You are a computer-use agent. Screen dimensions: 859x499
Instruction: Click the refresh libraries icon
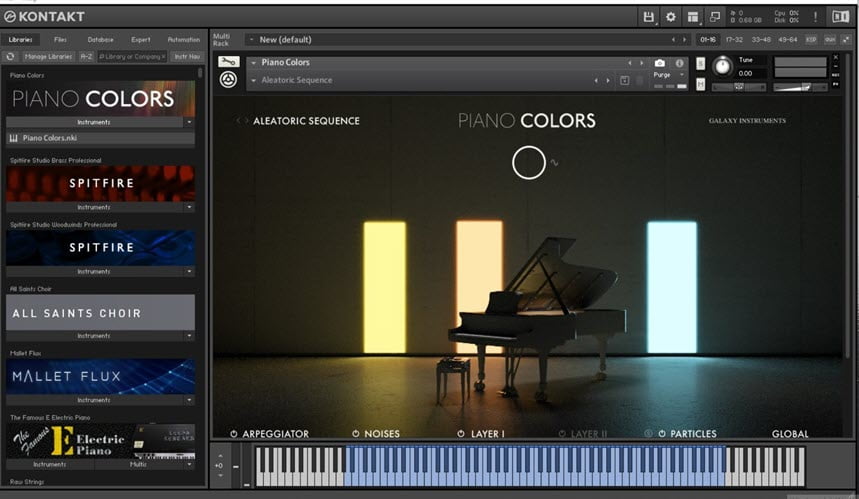10,56
